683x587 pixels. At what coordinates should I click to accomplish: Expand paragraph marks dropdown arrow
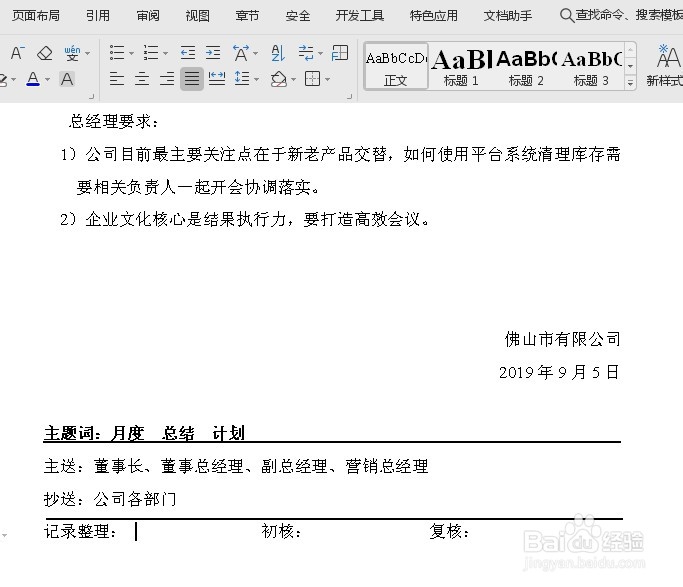(x=321, y=54)
